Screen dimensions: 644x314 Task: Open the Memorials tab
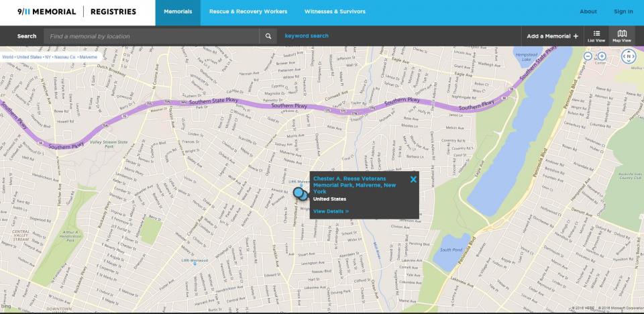[x=178, y=11]
